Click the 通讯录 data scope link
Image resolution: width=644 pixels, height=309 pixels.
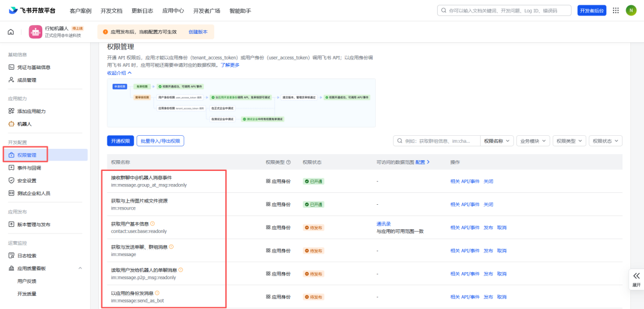pyautogui.click(x=383, y=224)
